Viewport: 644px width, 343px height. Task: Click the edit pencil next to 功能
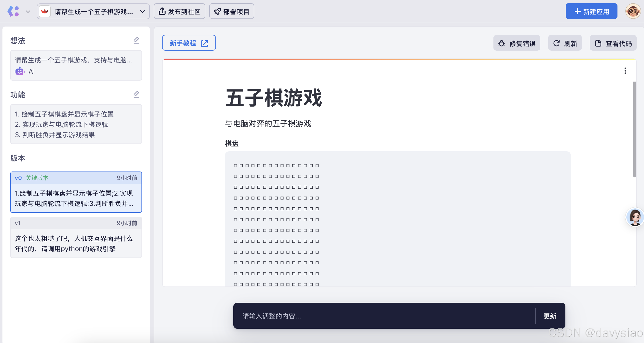(x=136, y=94)
